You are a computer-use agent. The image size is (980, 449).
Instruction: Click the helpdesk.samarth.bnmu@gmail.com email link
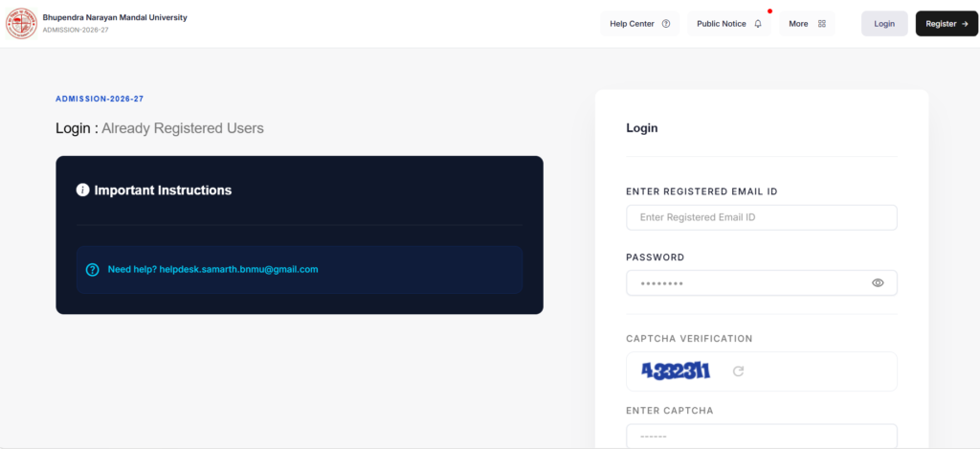click(x=238, y=270)
